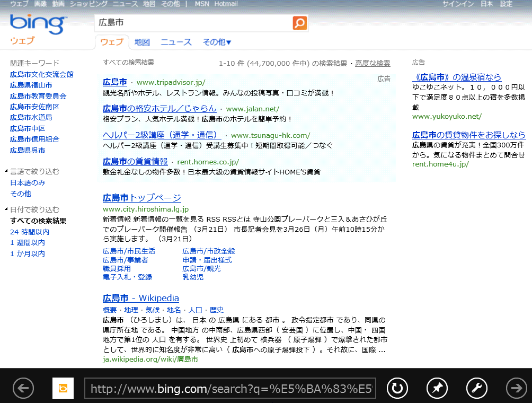Click the pin to start icon
This screenshot has width=532, height=403.
pyautogui.click(x=437, y=388)
